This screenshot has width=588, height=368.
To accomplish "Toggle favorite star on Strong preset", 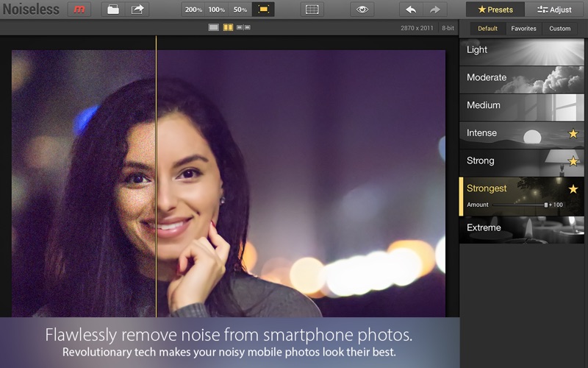I will click(x=573, y=161).
